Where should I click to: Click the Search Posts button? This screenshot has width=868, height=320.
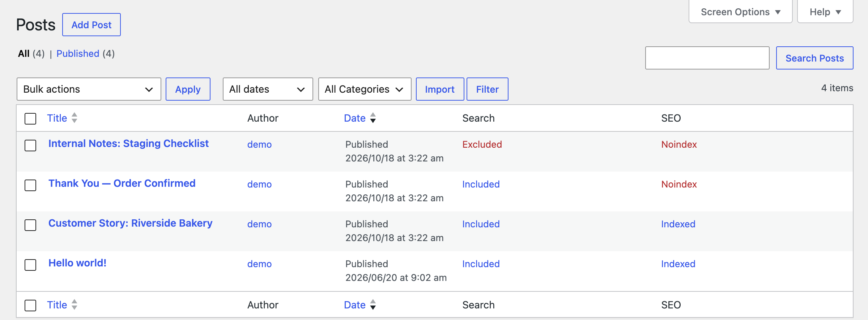pyautogui.click(x=815, y=58)
